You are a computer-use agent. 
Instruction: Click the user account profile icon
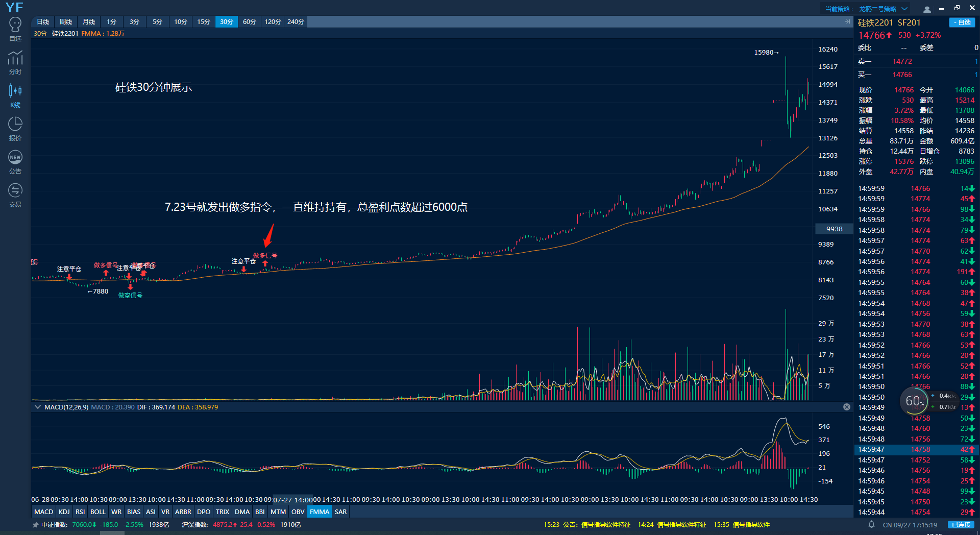[x=927, y=9]
